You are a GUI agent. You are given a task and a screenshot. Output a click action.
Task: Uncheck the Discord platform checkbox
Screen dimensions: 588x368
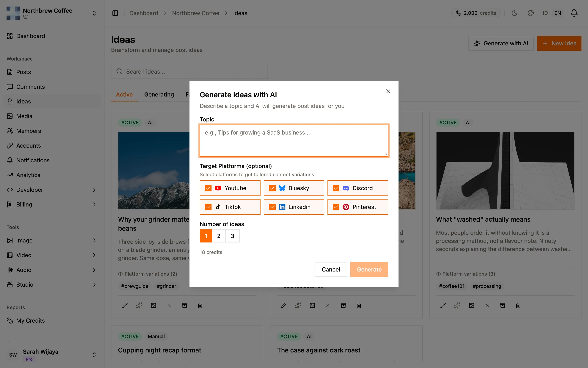pos(336,188)
